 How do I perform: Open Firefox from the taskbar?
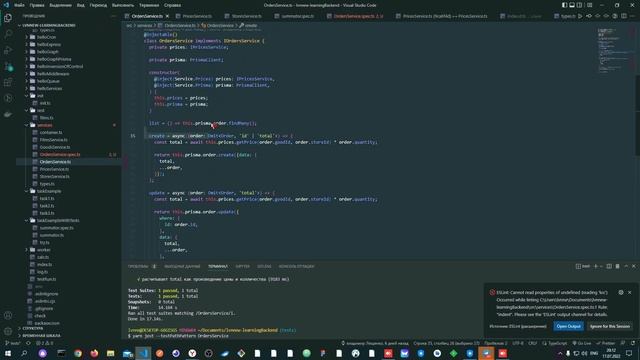(x=94, y=353)
